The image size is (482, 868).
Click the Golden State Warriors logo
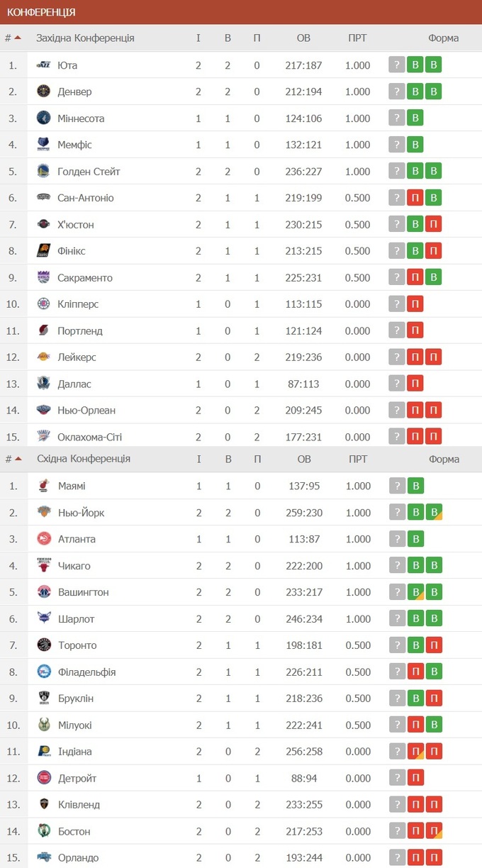point(44,171)
